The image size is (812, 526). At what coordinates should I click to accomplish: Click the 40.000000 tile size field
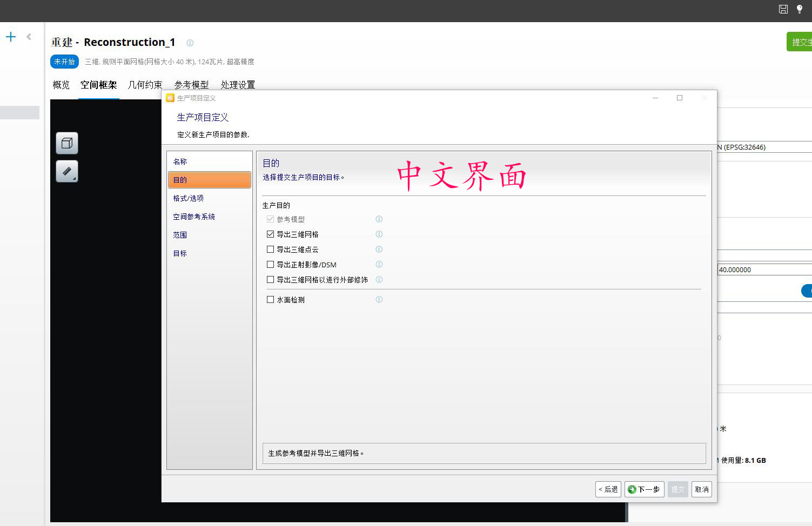[764, 269]
